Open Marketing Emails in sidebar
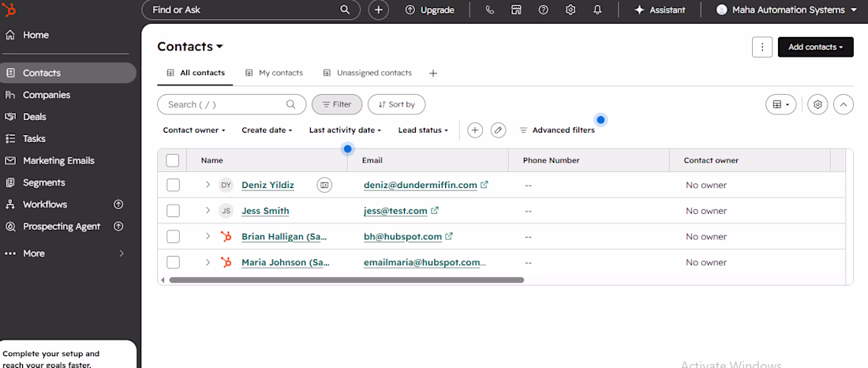 [58, 161]
